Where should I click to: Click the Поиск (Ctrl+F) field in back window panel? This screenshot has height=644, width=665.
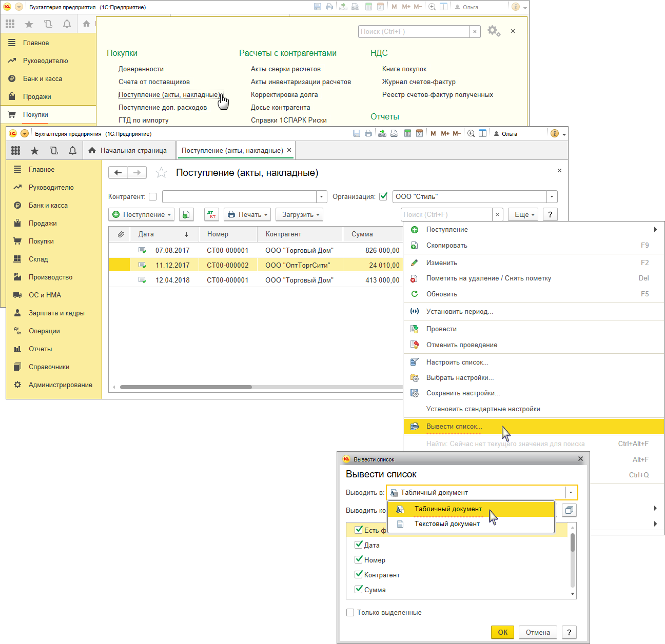[414, 31]
